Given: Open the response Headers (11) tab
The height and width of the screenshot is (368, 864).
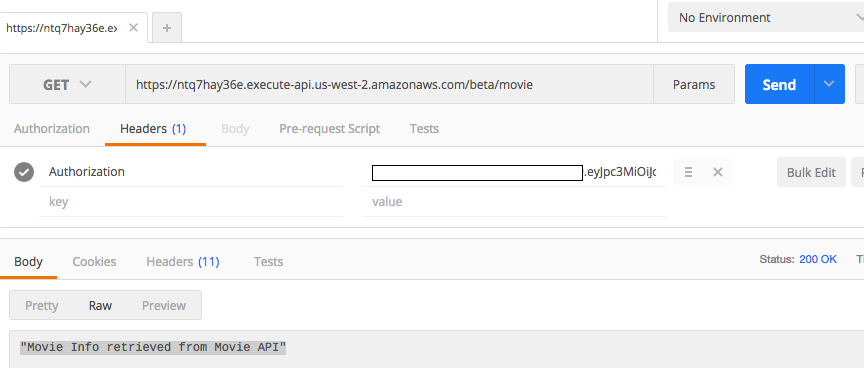Looking at the screenshot, I should coord(183,262).
